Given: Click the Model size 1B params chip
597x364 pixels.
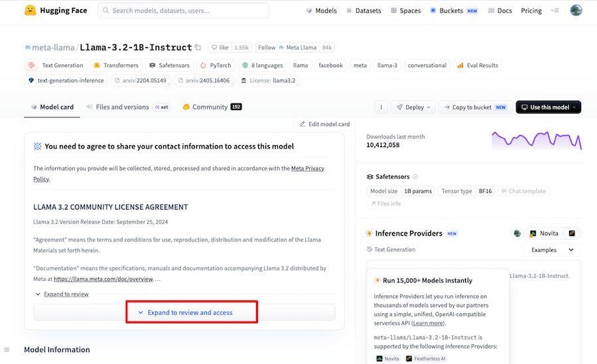Looking at the screenshot, I should pyautogui.click(x=401, y=191).
